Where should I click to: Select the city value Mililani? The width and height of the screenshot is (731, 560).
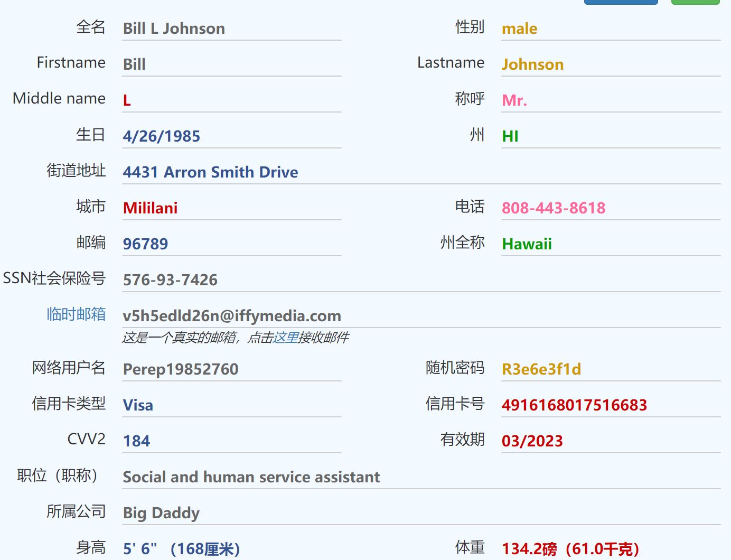150,208
